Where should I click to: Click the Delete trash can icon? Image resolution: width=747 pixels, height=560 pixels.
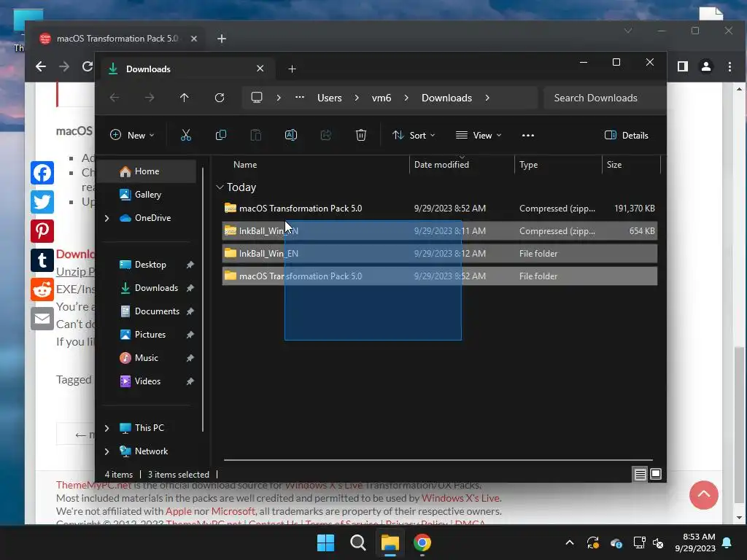pos(361,135)
